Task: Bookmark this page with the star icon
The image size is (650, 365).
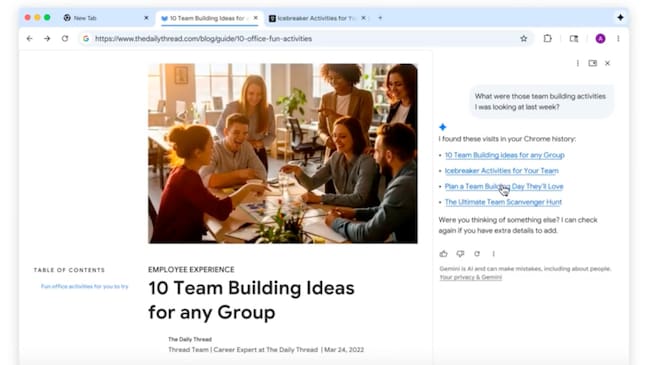Action: click(x=524, y=39)
